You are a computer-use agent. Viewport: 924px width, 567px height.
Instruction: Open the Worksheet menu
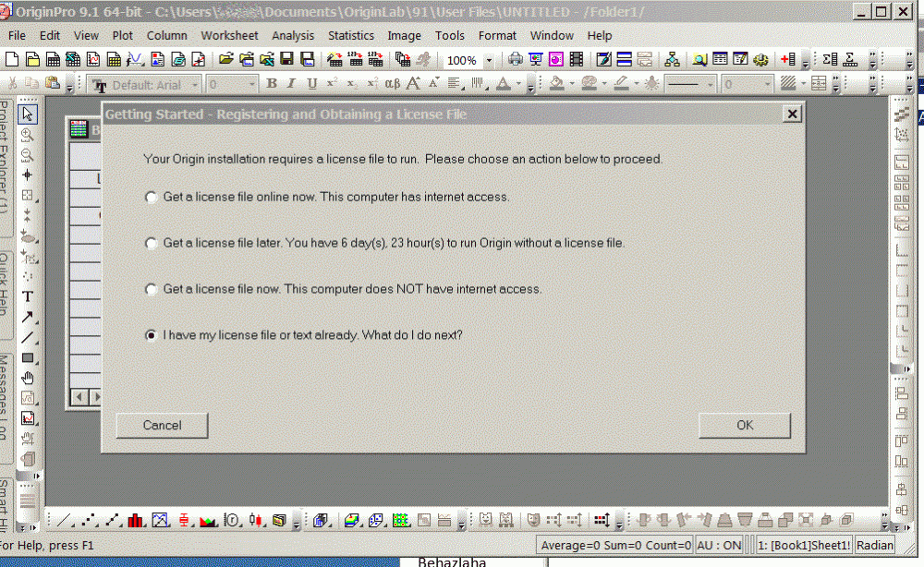point(229,35)
